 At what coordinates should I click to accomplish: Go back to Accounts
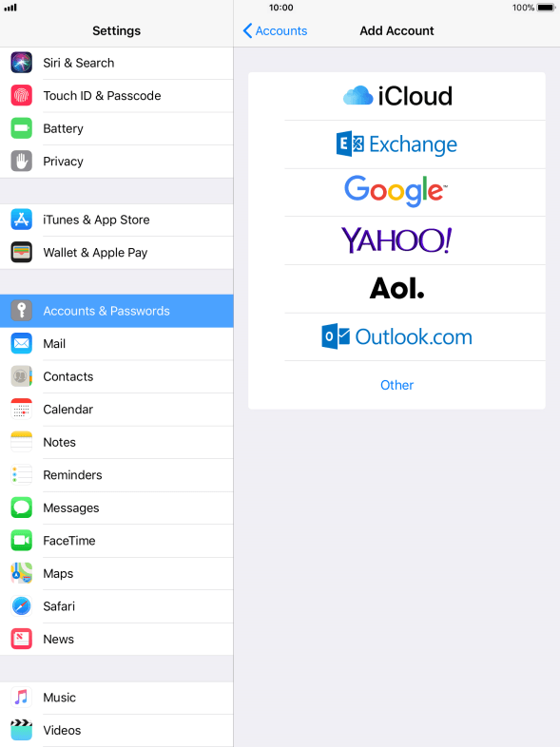275,31
